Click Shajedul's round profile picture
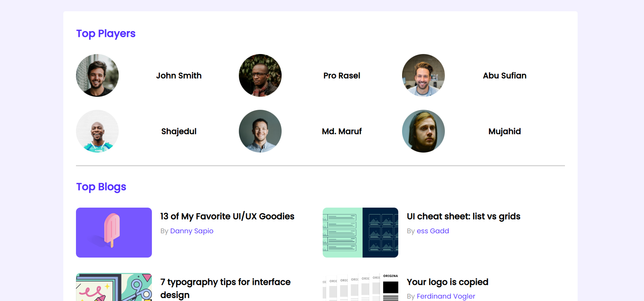The image size is (644, 301). click(x=97, y=131)
